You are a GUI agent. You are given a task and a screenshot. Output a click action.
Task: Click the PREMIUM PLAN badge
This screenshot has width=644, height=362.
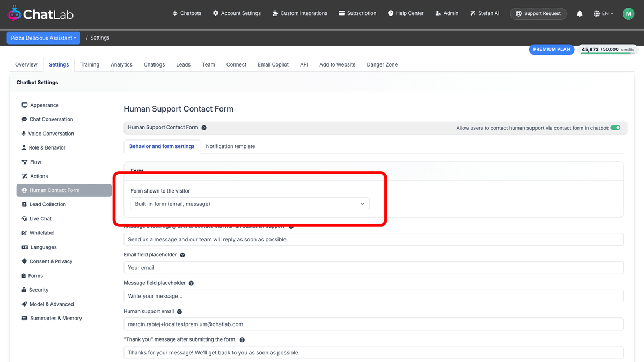tap(552, 49)
